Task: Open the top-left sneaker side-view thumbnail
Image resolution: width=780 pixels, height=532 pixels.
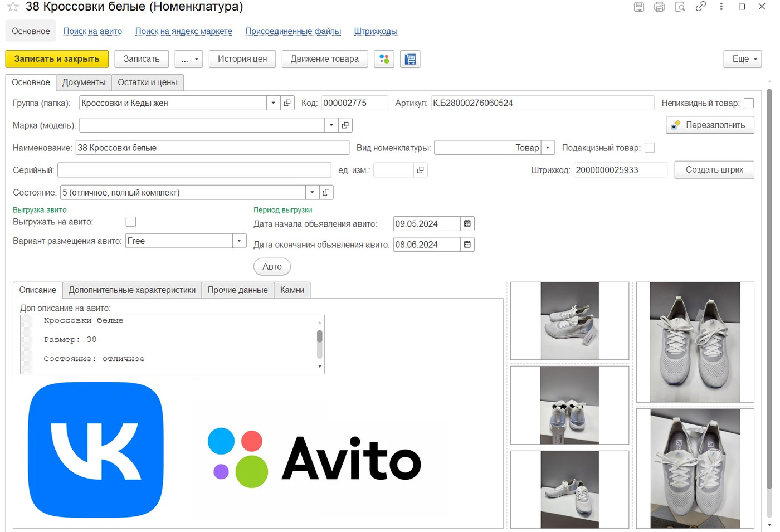Action: [570, 321]
